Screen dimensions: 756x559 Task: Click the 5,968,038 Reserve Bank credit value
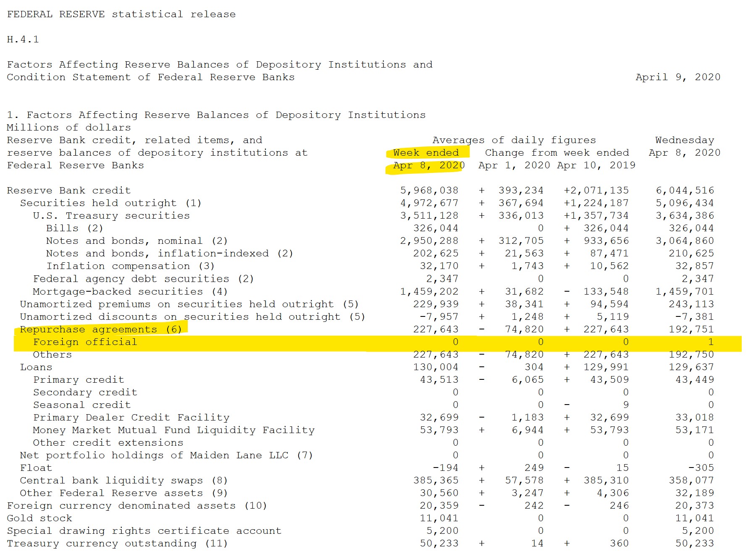tap(429, 191)
